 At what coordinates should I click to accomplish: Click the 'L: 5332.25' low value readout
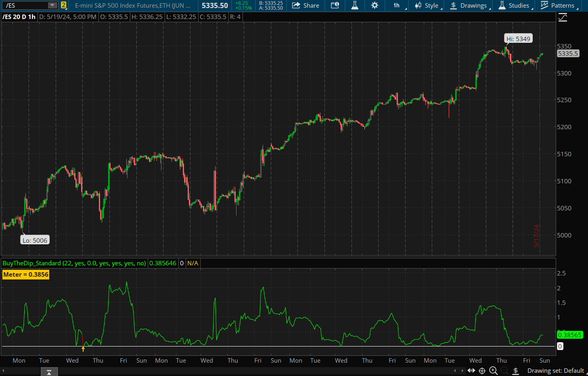[x=181, y=17]
